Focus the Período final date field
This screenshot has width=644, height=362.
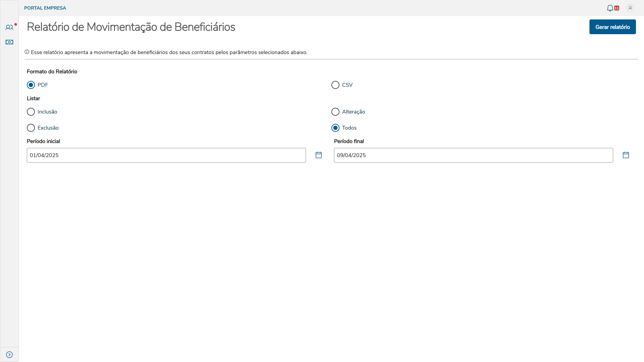pos(473,155)
